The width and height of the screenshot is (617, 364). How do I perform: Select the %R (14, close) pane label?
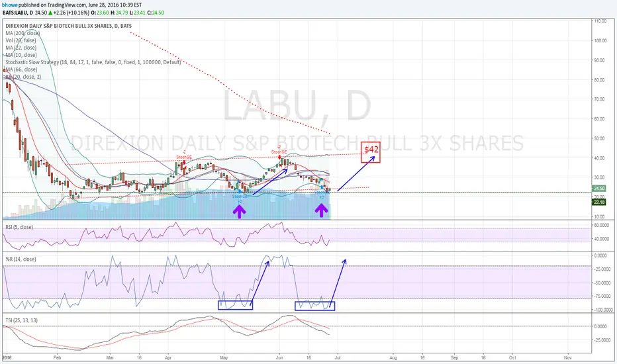[x=21, y=259]
